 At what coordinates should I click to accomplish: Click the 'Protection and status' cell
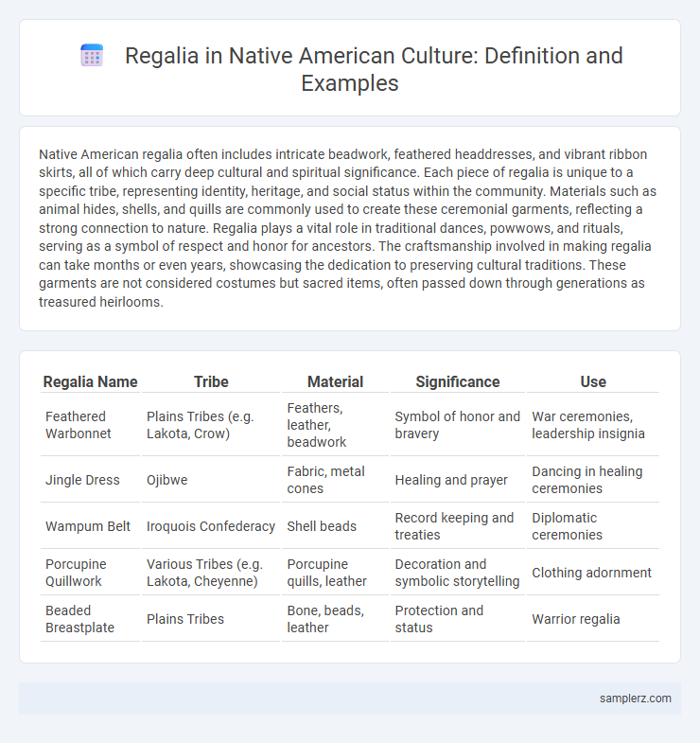458,619
